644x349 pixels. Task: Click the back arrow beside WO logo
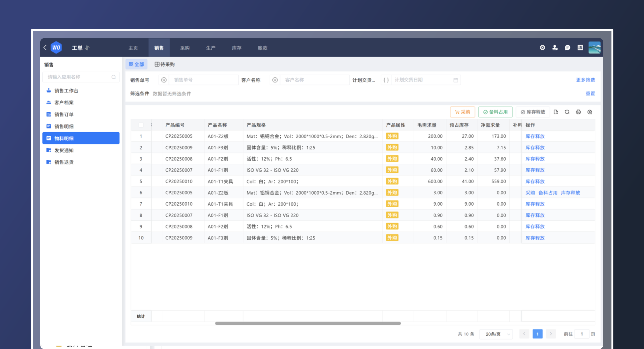click(x=45, y=48)
